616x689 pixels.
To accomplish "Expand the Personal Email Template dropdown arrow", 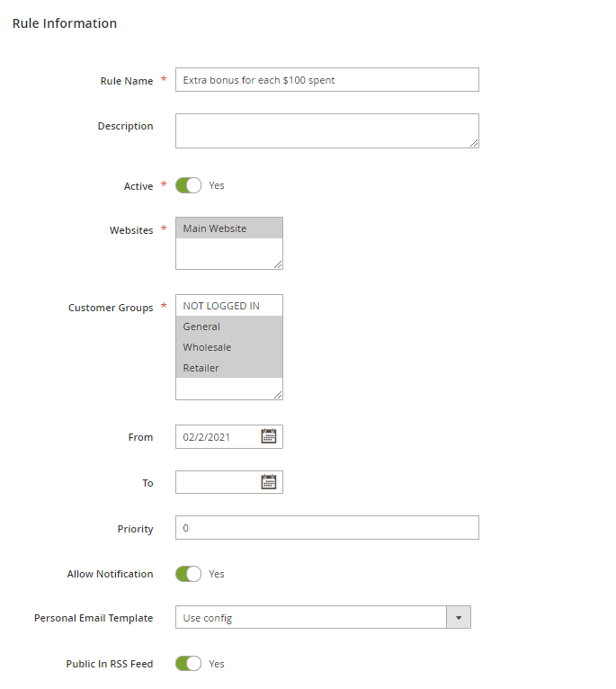I will 459,618.
